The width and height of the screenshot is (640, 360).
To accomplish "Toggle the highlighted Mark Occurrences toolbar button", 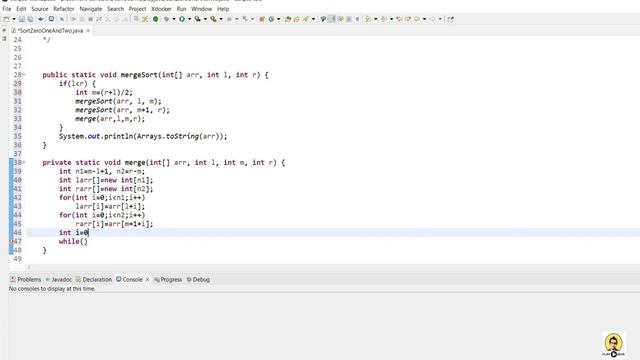I will pyautogui.click(x=332, y=19).
